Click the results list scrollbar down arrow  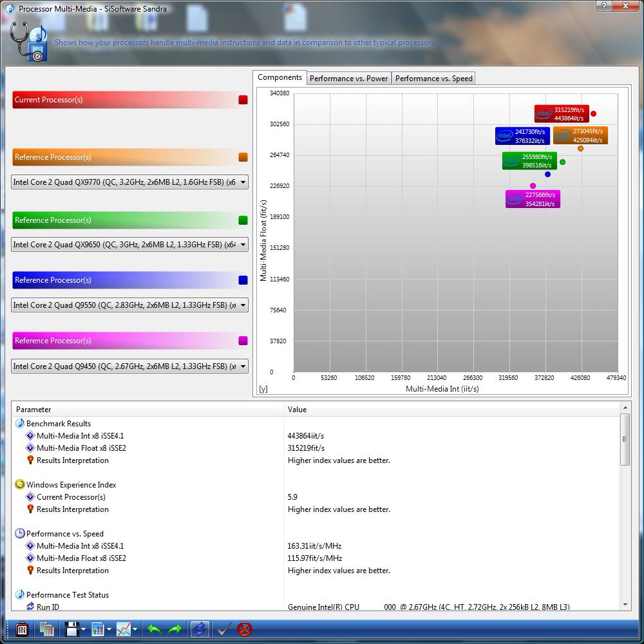[625, 605]
